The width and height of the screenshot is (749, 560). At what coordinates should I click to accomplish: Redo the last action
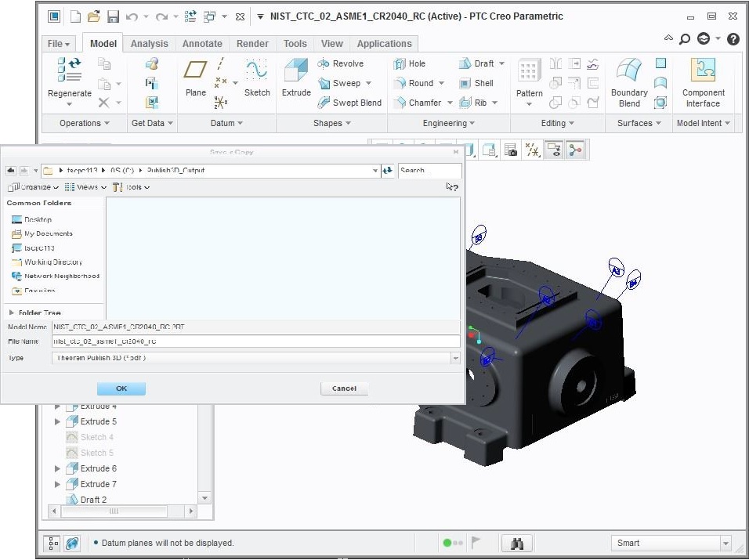pos(161,16)
